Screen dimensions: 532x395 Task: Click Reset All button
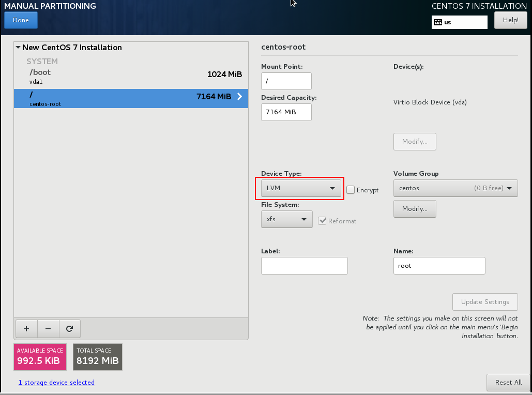click(x=508, y=383)
